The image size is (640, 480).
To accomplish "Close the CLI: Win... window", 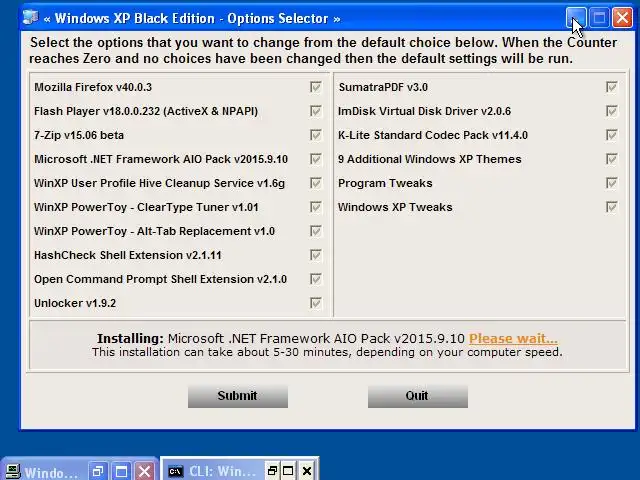I will (307, 471).
